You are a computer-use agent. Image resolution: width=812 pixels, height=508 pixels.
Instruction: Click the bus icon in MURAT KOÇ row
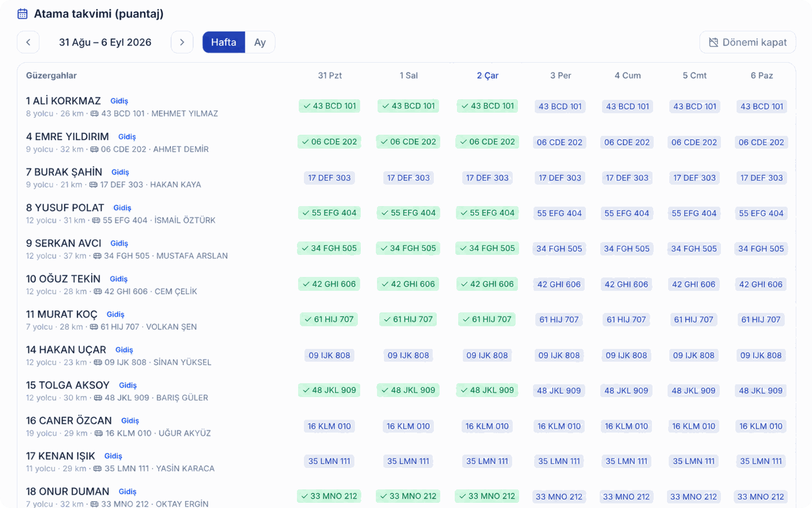pos(94,327)
